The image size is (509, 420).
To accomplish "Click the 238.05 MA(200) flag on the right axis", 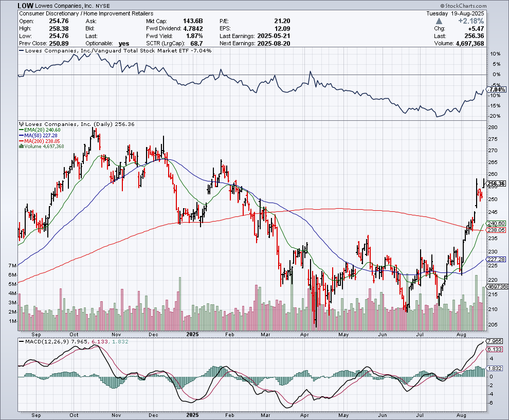I will point(497,230).
